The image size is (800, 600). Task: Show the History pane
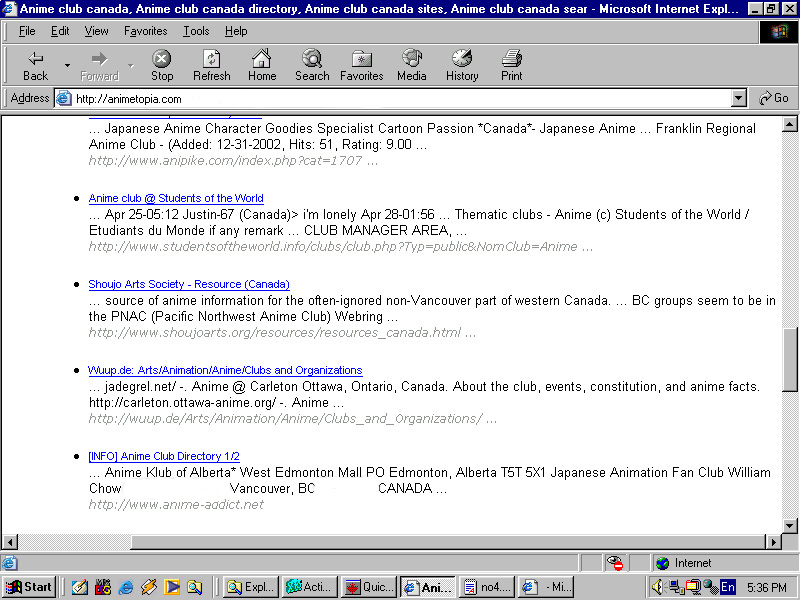(462, 65)
